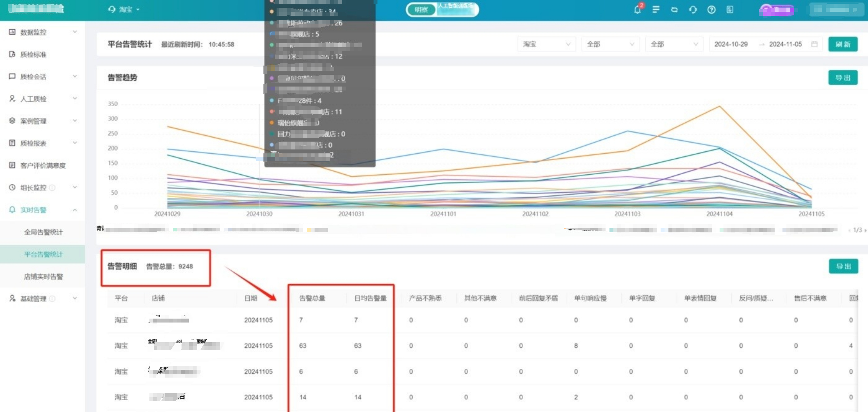Open the first 全部 filter dropdown
Image resolution: width=868 pixels, height=412 pixels.
coord(610,44)
